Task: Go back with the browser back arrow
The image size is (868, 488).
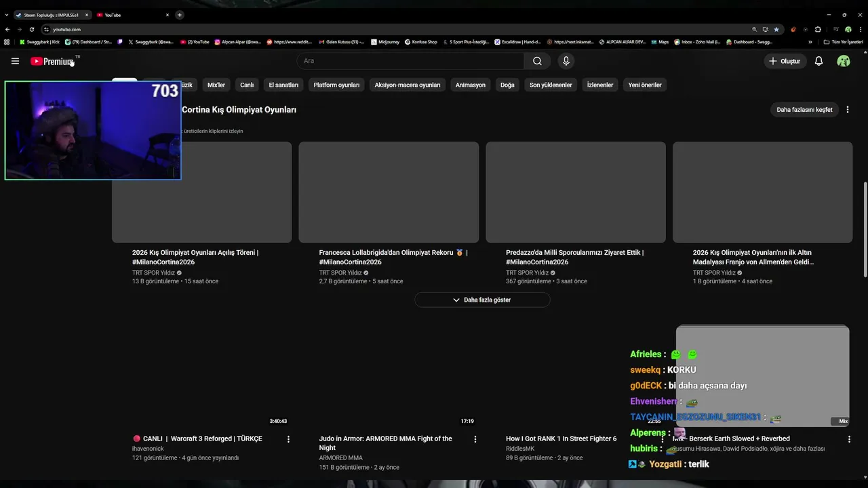Action: (x=7, y=29)
